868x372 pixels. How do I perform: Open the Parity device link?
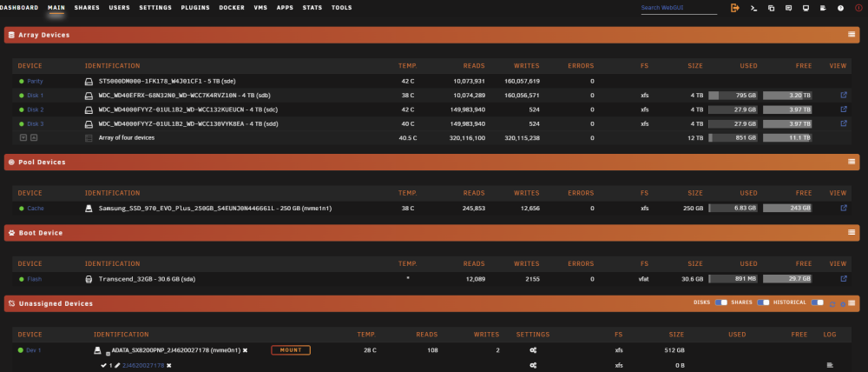[x=35, y=82]
